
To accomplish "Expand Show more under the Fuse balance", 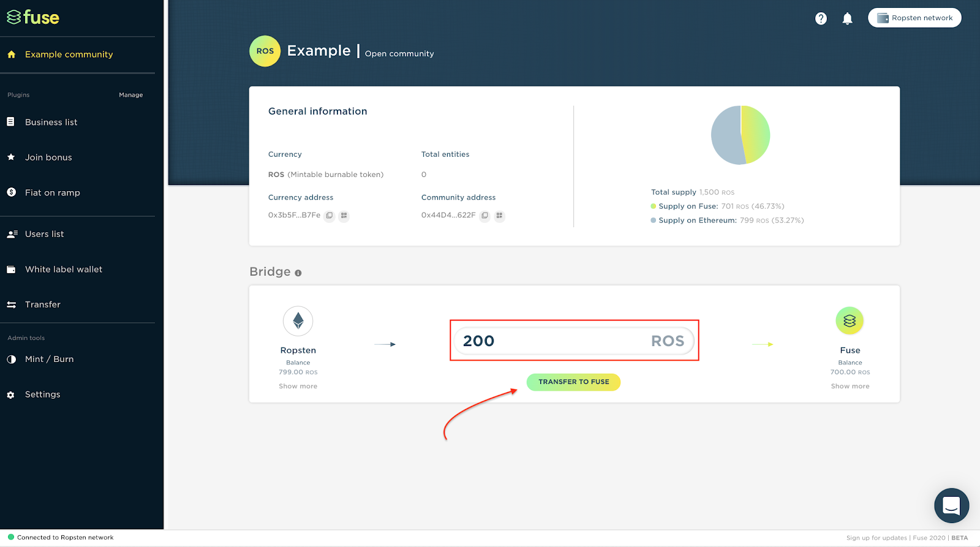I will point(850,387).
